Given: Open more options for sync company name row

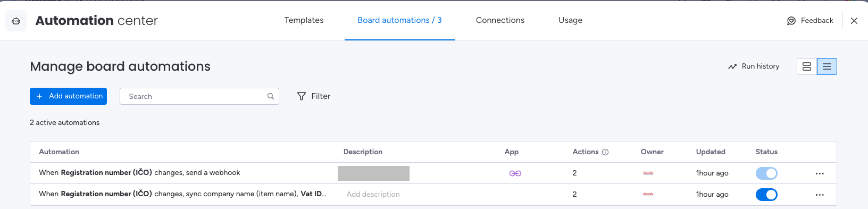Looking at the screenshot, I should pos(820,195).
